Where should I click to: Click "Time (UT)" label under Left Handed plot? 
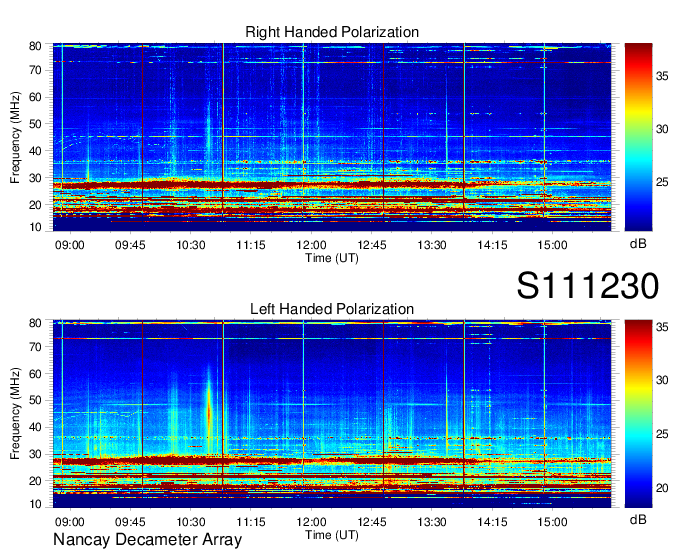pyautogui.click(x=332, y=535)
